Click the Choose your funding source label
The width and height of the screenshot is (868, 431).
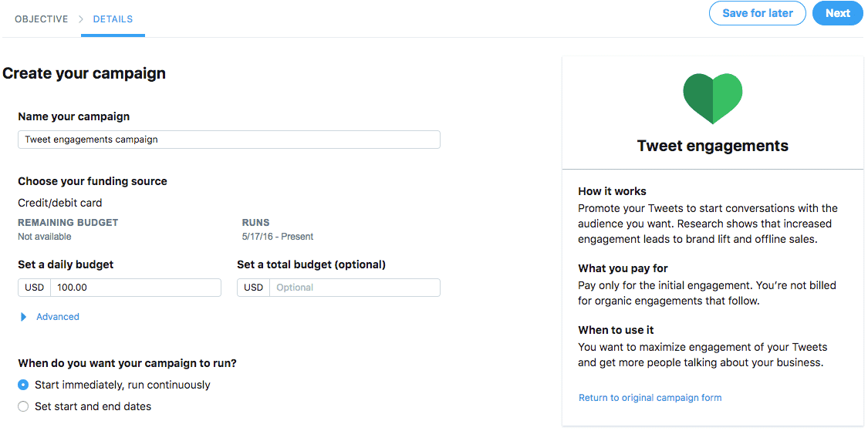[93, 181]
